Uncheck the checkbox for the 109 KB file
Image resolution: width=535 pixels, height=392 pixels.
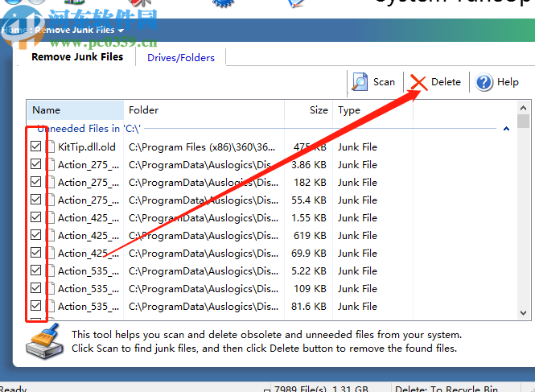[x=36, y=288]
